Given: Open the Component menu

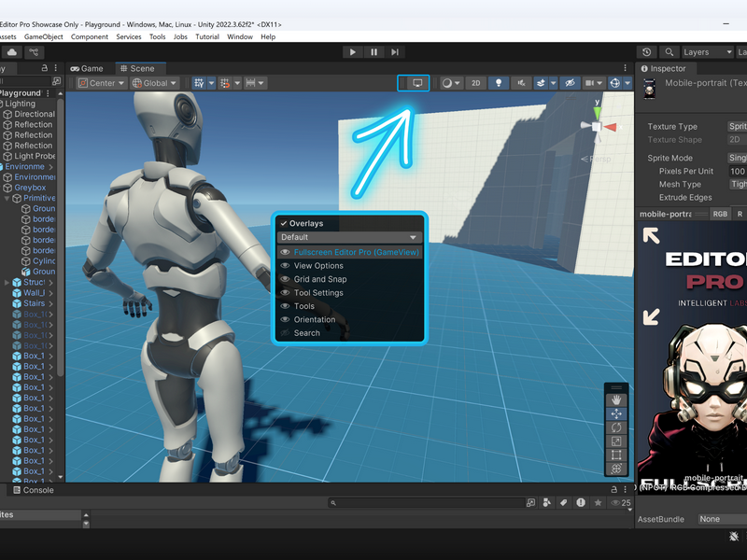Looking at the screenshot, I should (89, 36).
